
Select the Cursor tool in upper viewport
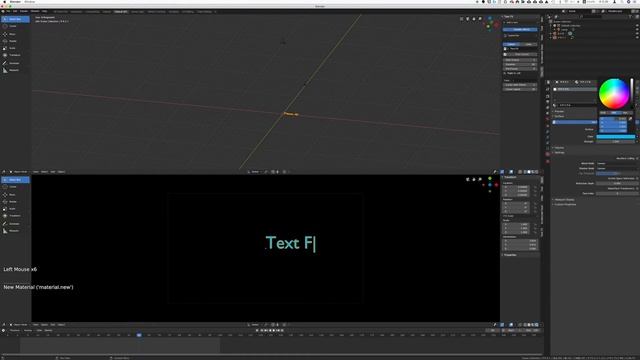pyautogui.click(x=15, y=26)
